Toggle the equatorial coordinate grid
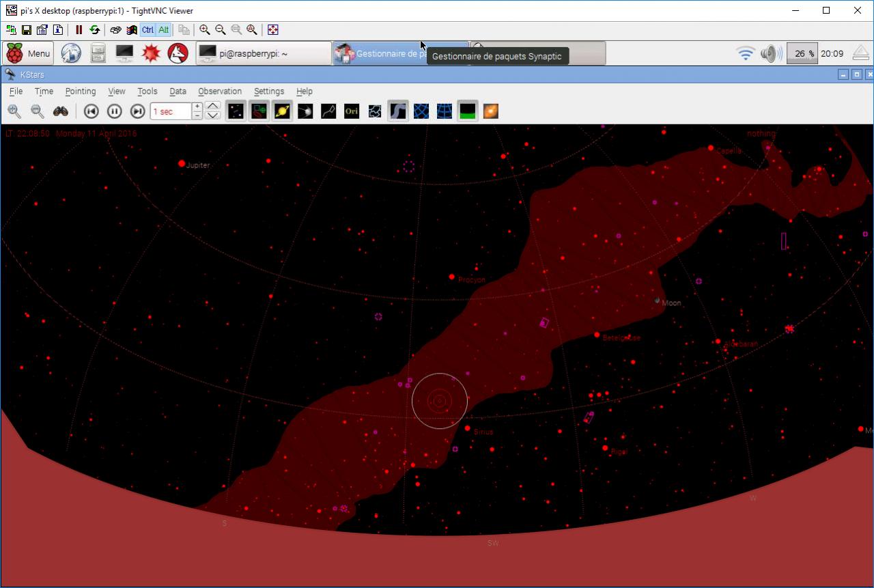Viewport: 874px width, 588px height. coord(421,111)
